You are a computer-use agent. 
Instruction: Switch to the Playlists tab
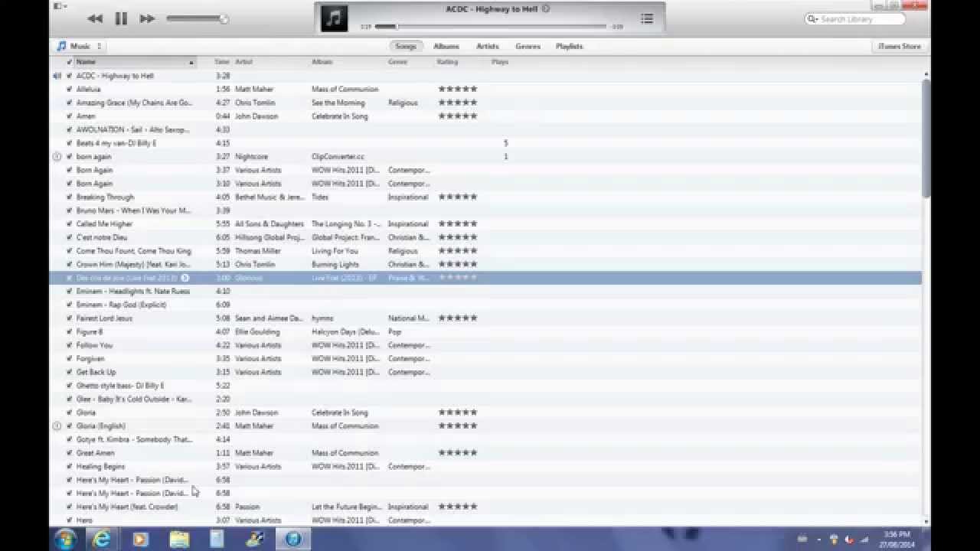(570, 46)
